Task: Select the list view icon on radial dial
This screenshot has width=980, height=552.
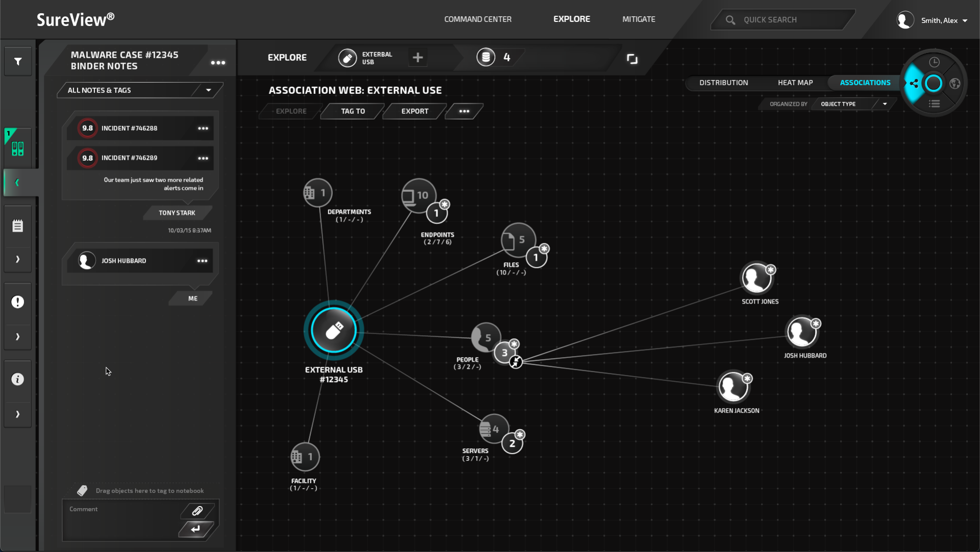Action: [934, 104]
